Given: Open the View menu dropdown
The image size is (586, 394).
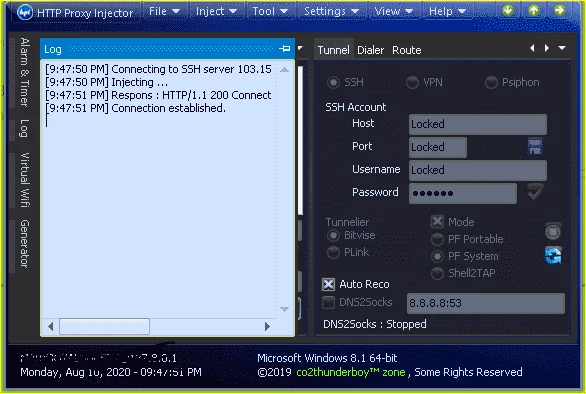Looking at the screenshot, I should [394, 11].
